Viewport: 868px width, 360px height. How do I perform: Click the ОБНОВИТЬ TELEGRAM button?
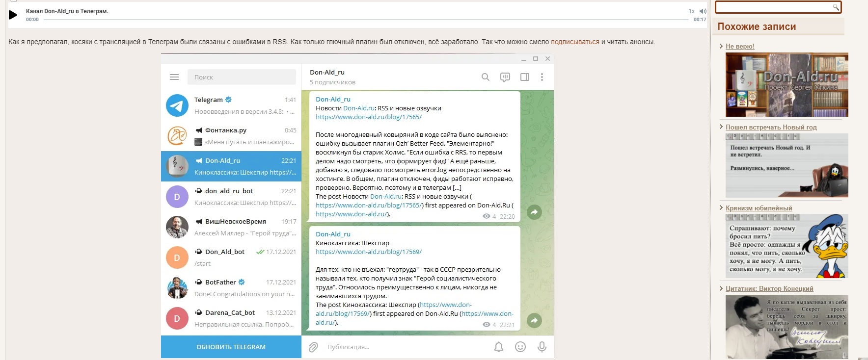(231, 347)
